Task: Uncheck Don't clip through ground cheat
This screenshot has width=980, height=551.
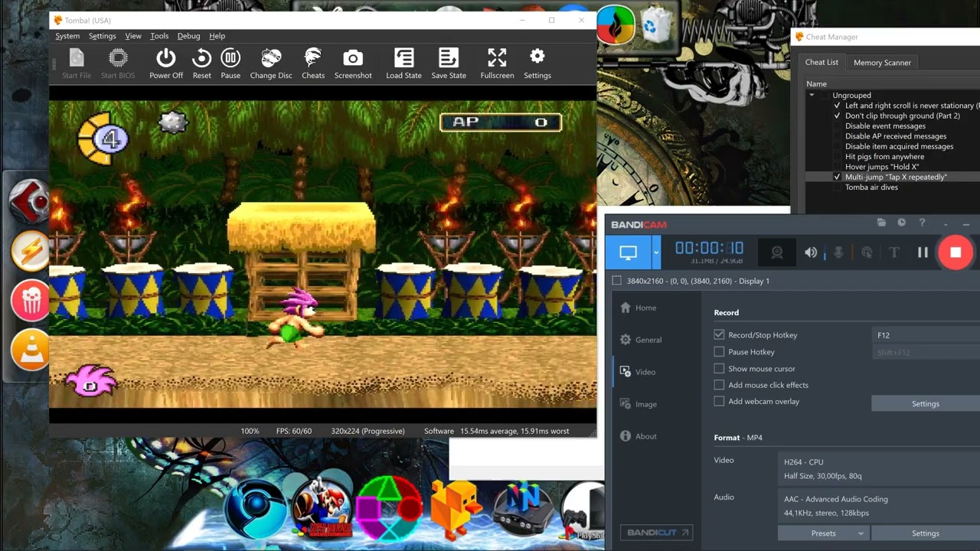Action: (837, 116)
